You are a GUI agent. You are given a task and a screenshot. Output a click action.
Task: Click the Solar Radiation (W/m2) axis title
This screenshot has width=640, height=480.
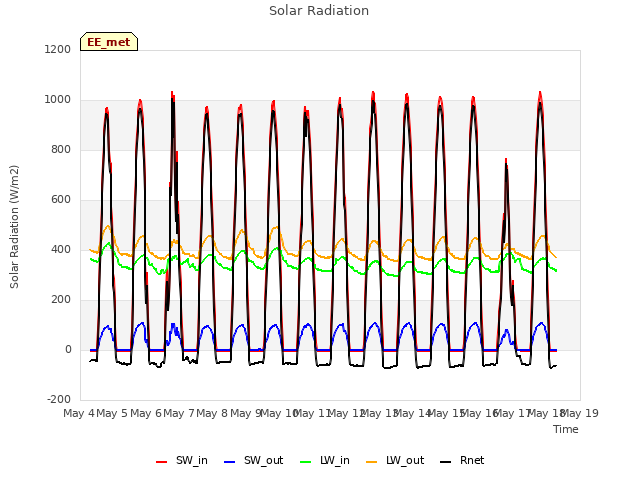(x=14, y=227)
